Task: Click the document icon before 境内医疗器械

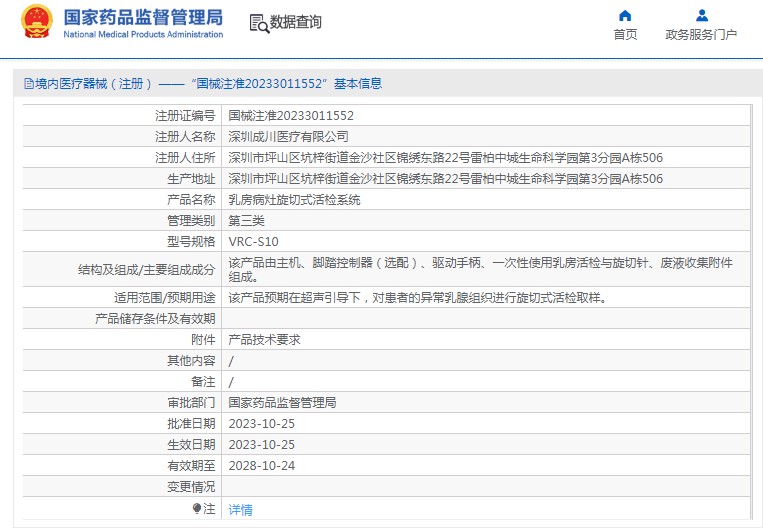Action: [27, 84]
